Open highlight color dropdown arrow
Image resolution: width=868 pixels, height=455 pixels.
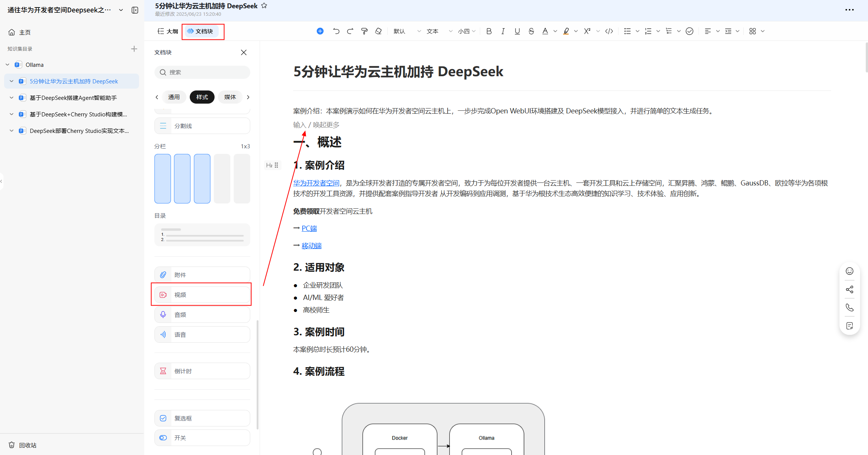coord(576,31)
